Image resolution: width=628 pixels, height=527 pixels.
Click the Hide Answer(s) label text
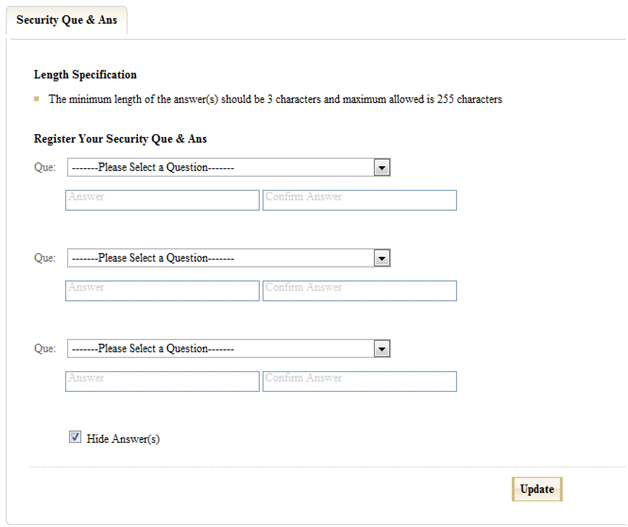123,438
